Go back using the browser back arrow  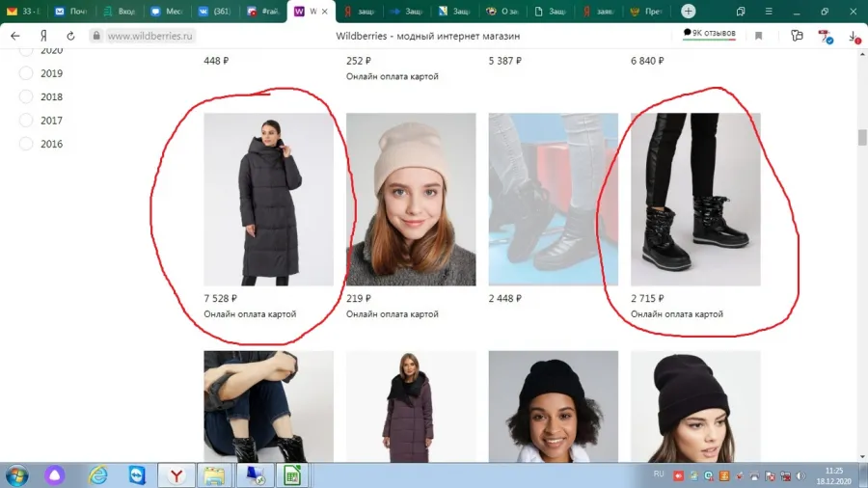coord(14,36)
